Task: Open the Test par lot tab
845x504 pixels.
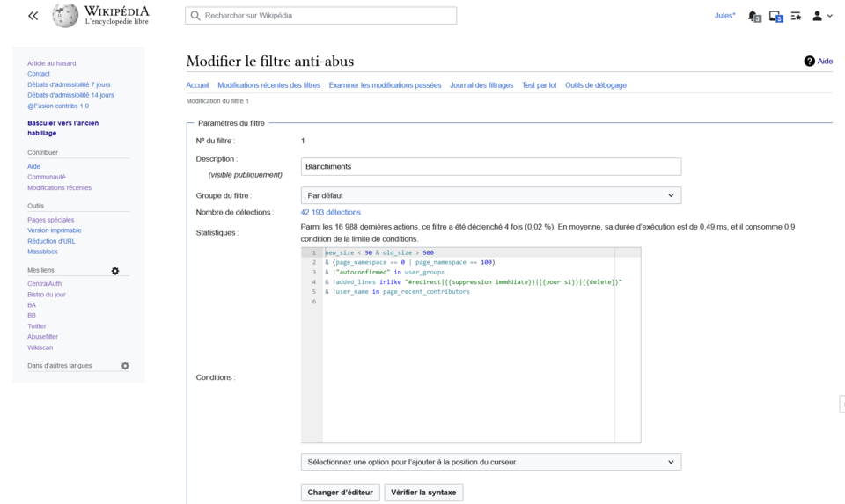Action: point(539,85)
